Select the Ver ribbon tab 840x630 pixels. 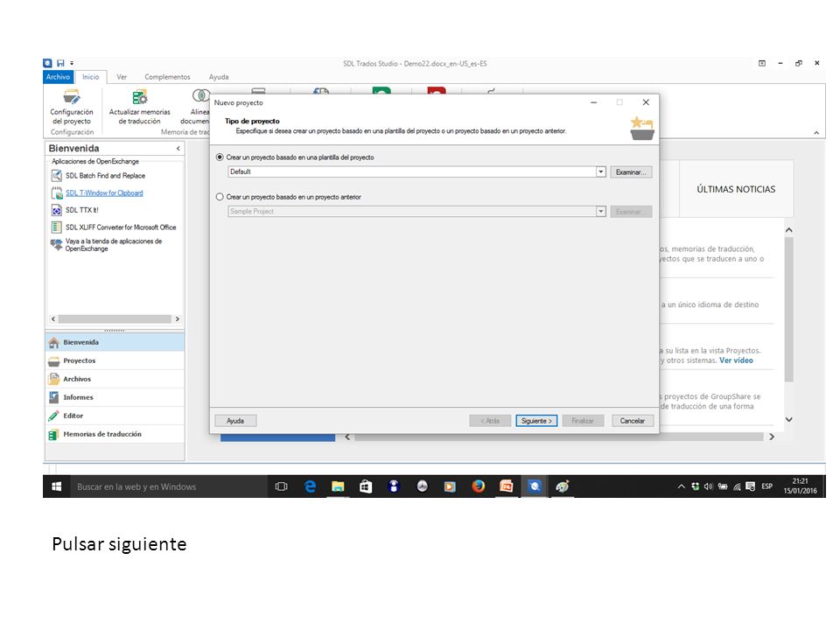[x=122, y=77]
